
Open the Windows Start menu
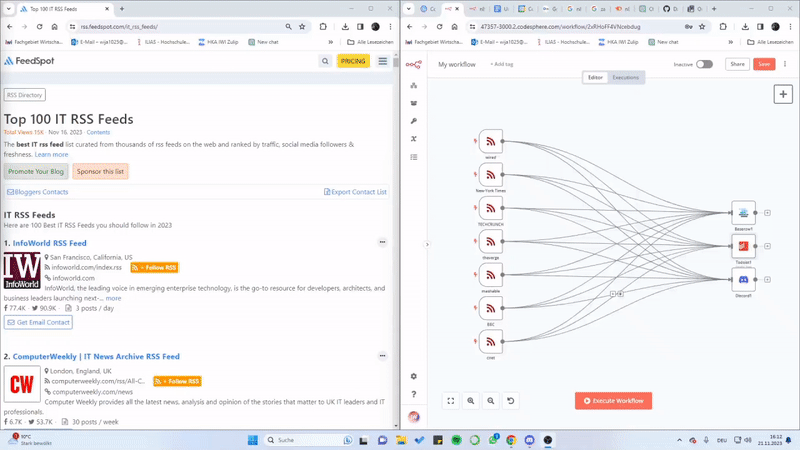253,440
